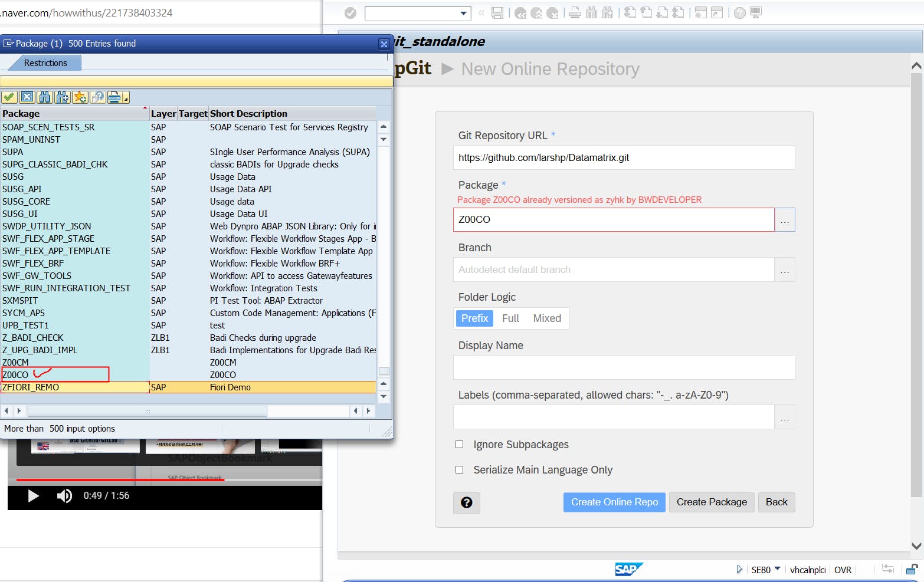Click the Save diskette icon in SAP toolbar
Viewport: 924px width, 582px height.
[497, 13]
